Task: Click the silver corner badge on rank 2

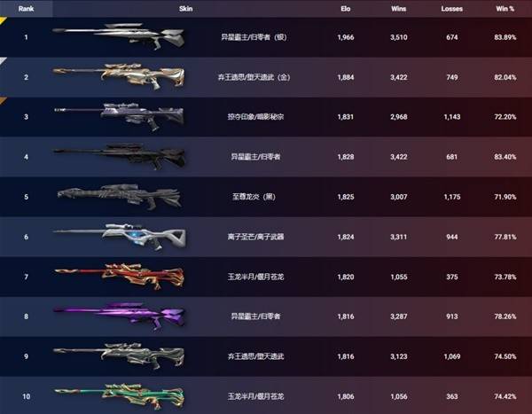Action: point(3,61)
